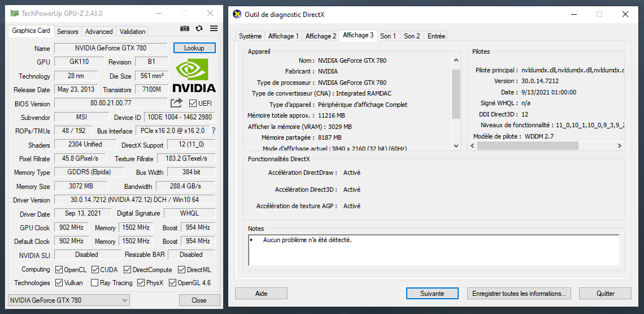
Task: Click the Release Date May 23, 2013 field
Action: pos(76,89)
